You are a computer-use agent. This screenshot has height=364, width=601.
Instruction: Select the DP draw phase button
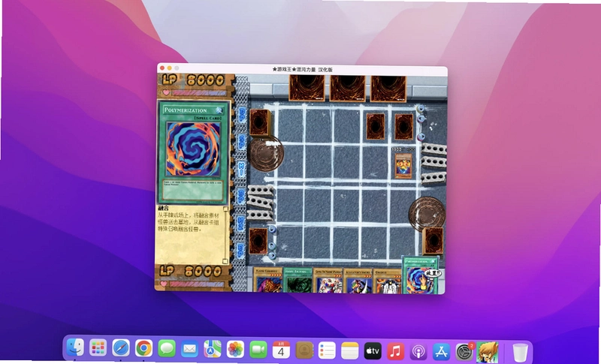click(x=242, y=115)
